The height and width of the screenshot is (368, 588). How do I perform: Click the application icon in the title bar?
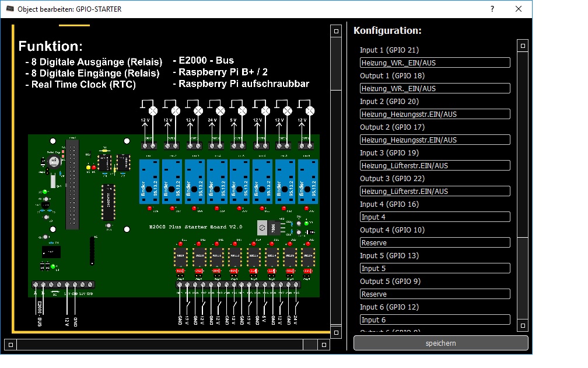(10, 9)
